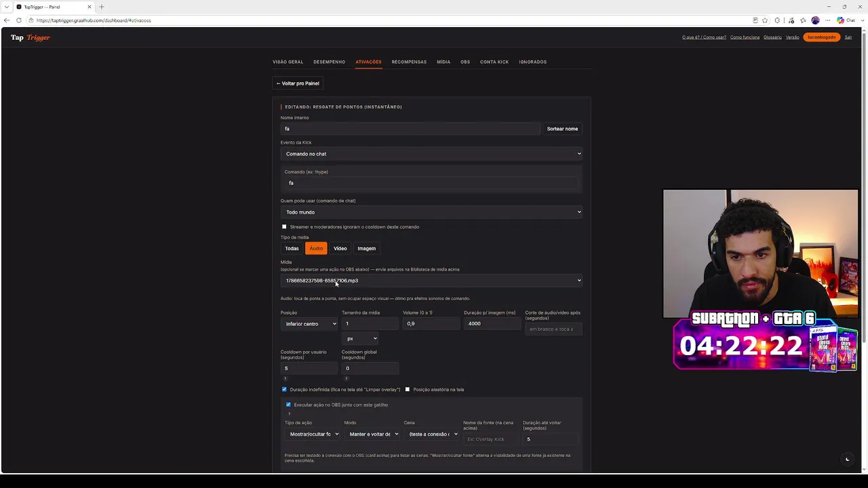This screenshot has height=488, width=868.
Task: Open the Quem pode usar dropdown
Action: point(432,212)
